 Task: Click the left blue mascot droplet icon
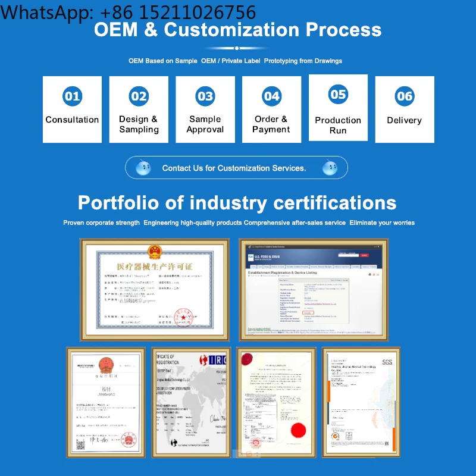point(143,167)
